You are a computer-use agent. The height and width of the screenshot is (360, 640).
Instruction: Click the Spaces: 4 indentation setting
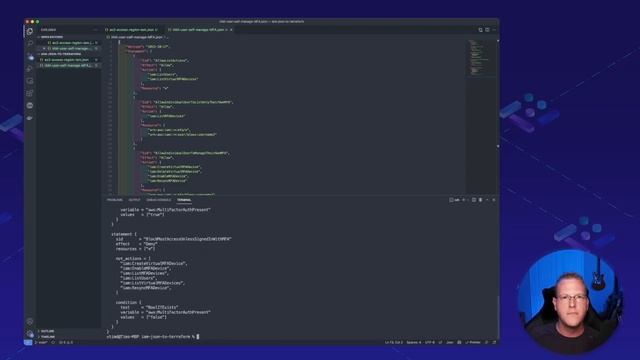[x=413, y=342]
